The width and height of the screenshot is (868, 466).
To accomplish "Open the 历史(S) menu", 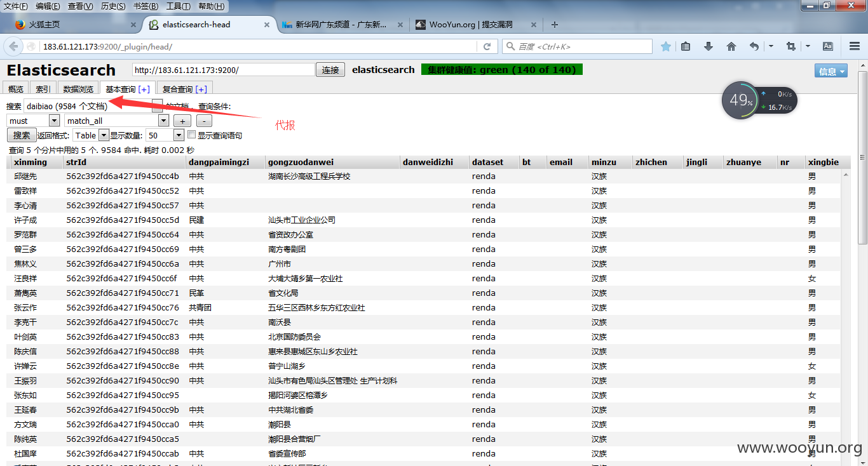I will (113, 6).
